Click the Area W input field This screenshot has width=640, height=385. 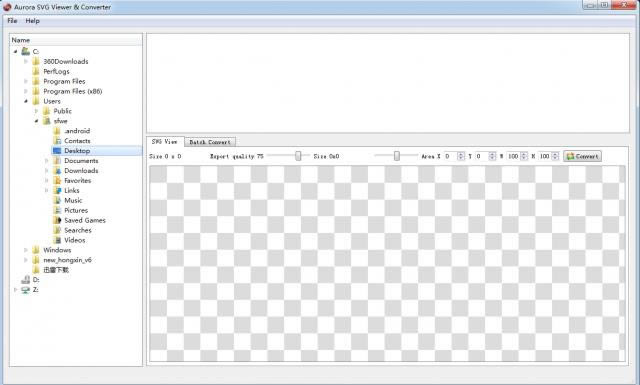point(513,156)
